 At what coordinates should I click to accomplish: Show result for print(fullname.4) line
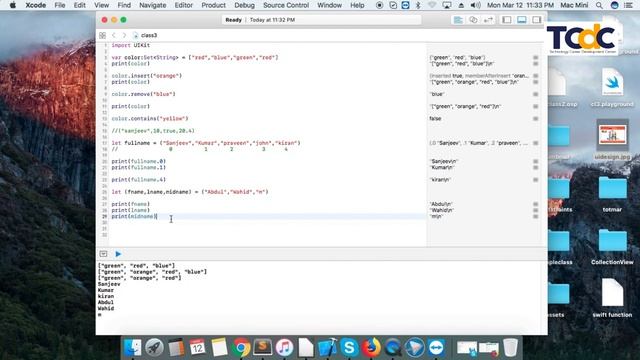(x=536, y=180)
